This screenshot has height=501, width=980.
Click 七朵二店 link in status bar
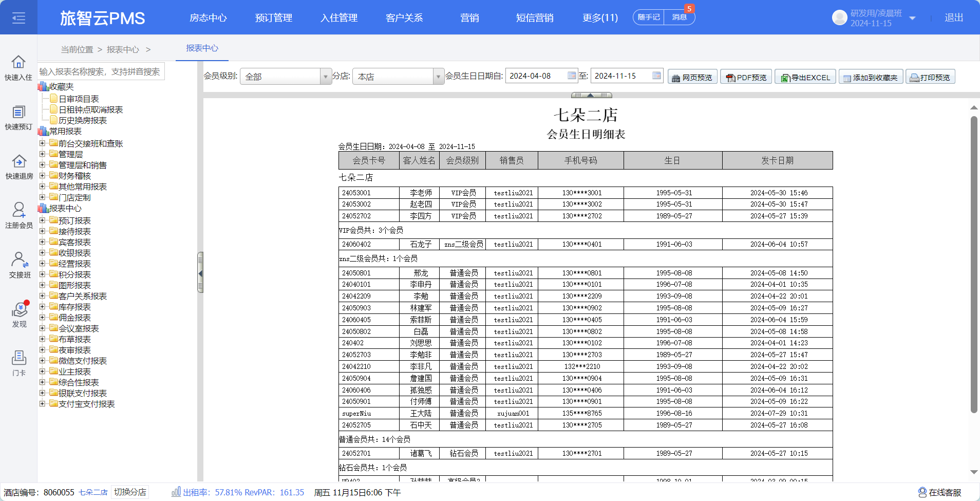point(93,492)
